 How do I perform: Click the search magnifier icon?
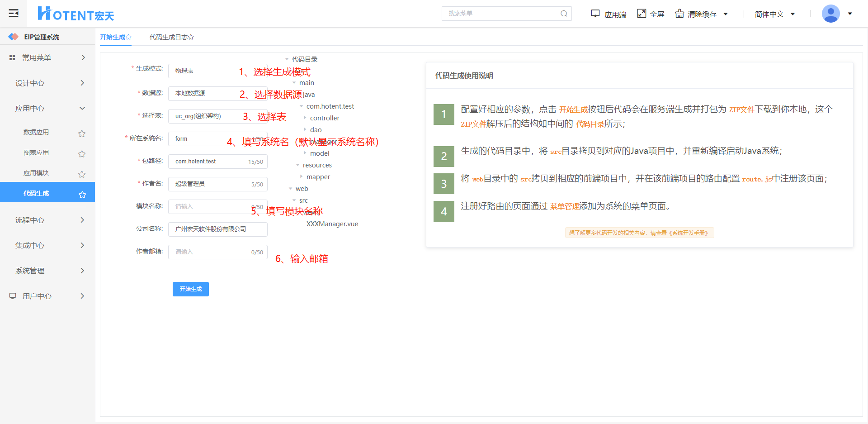564,14
